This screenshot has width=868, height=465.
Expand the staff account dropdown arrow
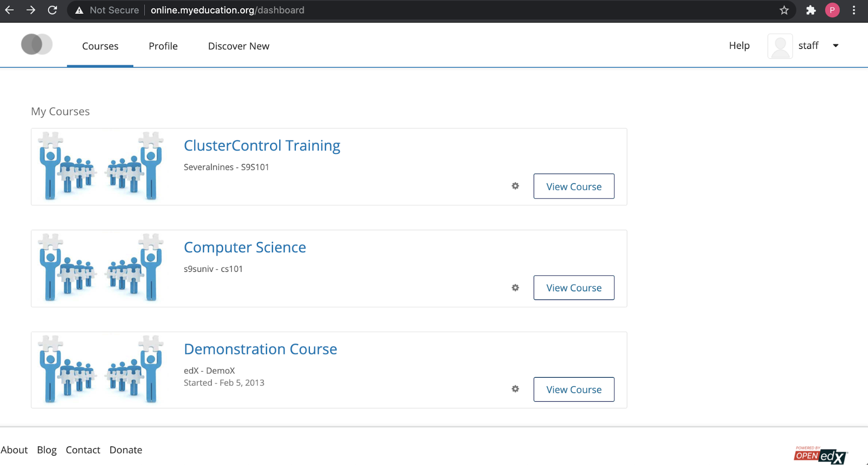(835, 46)
